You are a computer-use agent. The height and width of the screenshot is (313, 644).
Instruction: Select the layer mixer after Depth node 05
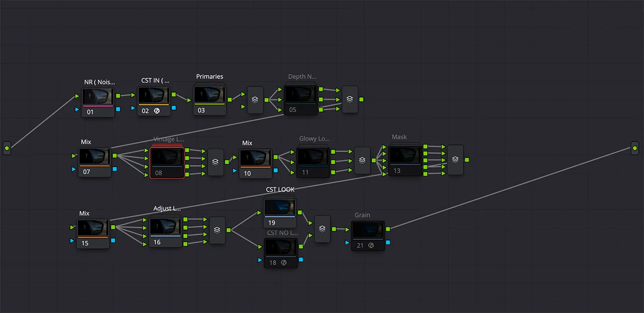350,100
